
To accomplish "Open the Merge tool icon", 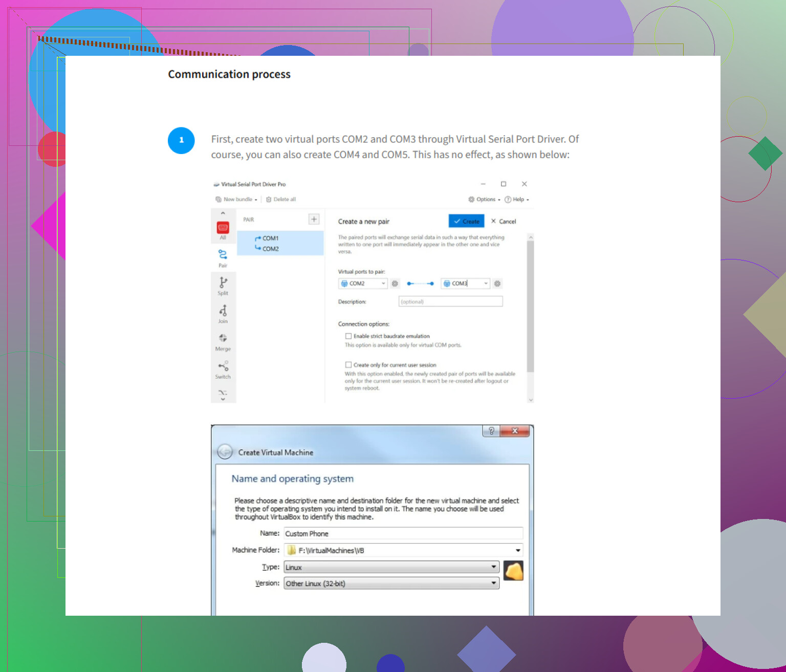I will click(x=223, y=339).
